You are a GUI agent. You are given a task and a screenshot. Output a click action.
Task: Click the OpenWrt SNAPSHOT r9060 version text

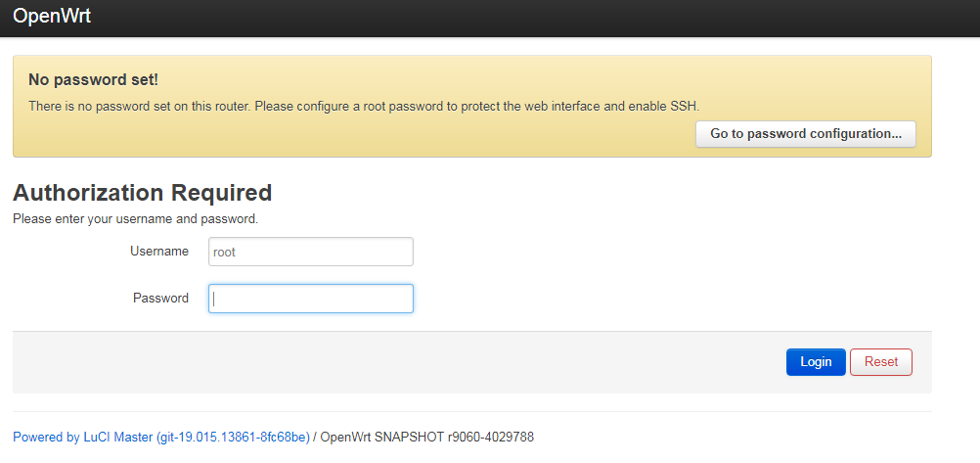[x=427, y=438]
